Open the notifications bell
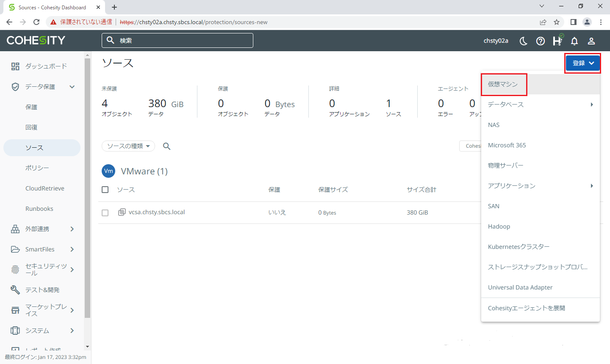Image resolution: width=610 pixels, height=364 pixels. [x=574, y=41]
